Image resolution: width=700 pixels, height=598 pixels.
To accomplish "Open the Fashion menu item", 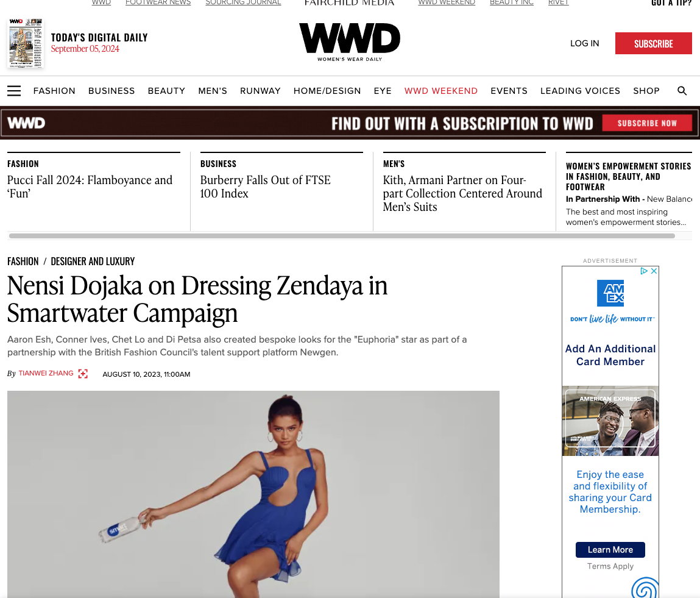I will tap(54, 91).
